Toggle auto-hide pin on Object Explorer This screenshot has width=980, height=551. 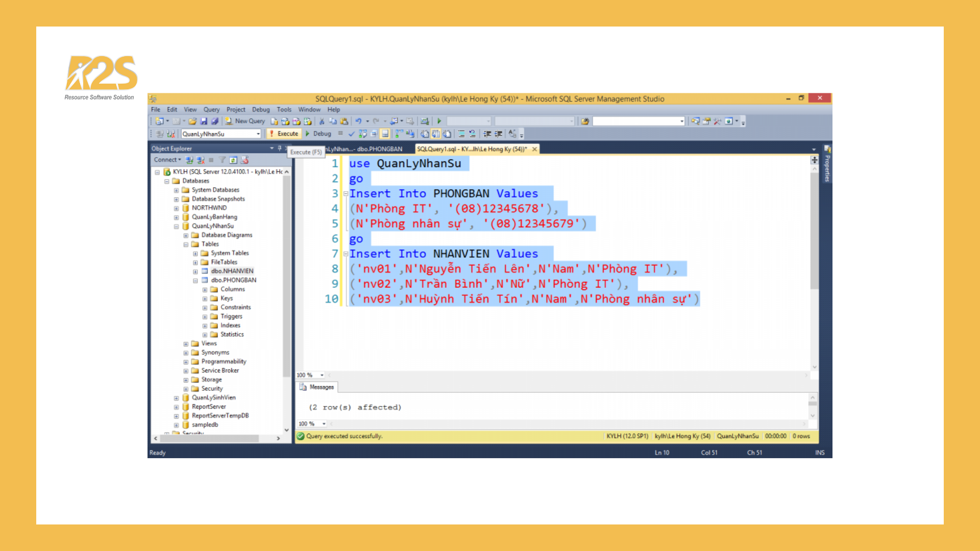click(x=279, y=148)
